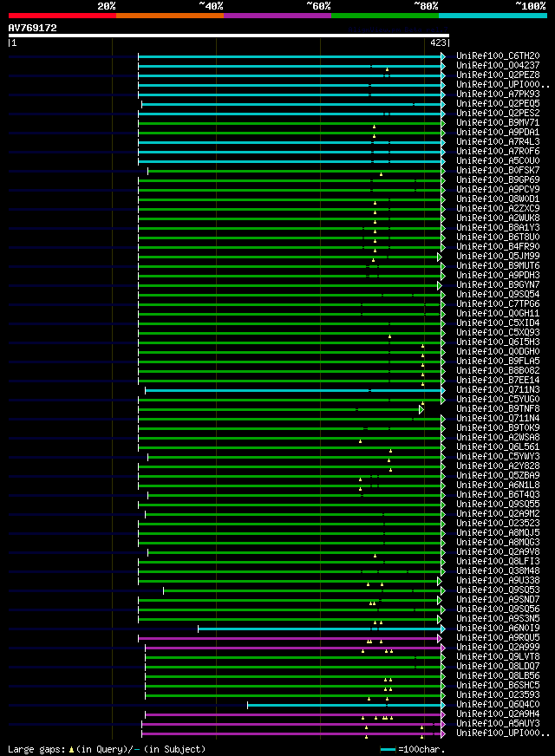Click the cyan alignment bar for UniRef100_A6N0I9

pos(321,629)
